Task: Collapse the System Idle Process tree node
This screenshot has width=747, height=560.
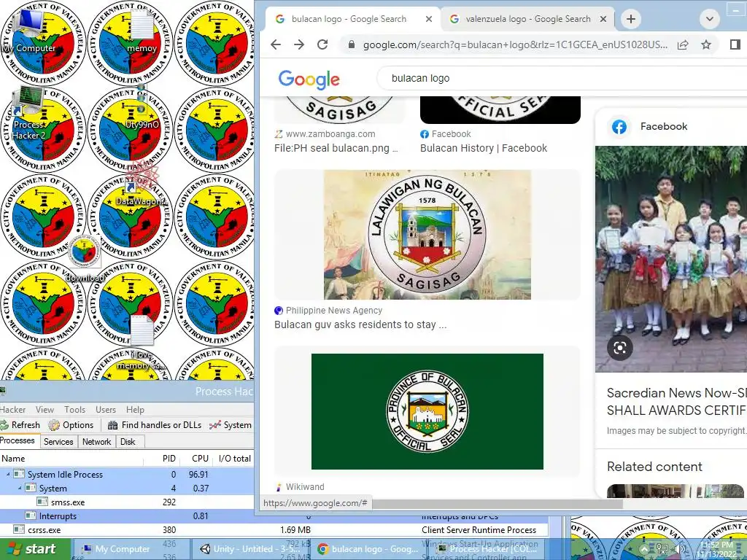Action: pyautogui.click(x=7, y=474)
